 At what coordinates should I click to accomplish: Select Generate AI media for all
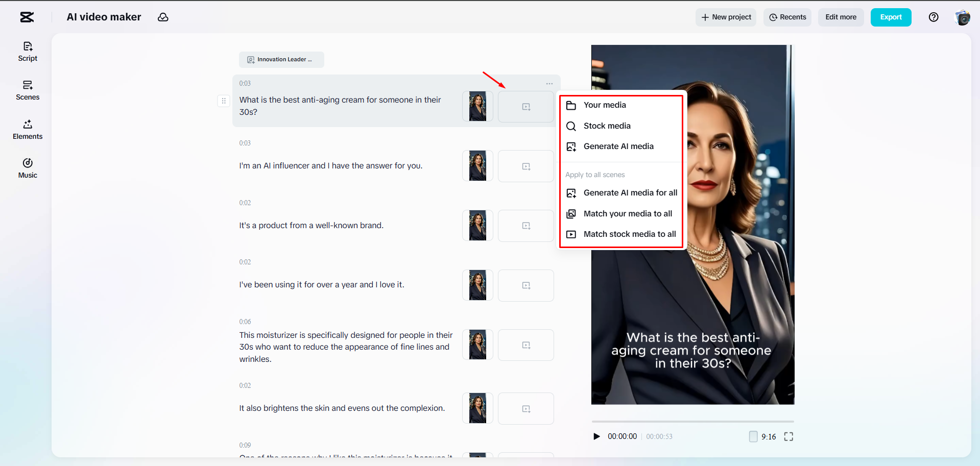coord(621,193)
